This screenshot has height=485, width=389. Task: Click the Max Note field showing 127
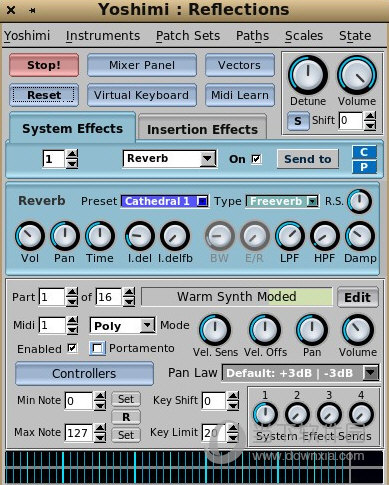79,433
